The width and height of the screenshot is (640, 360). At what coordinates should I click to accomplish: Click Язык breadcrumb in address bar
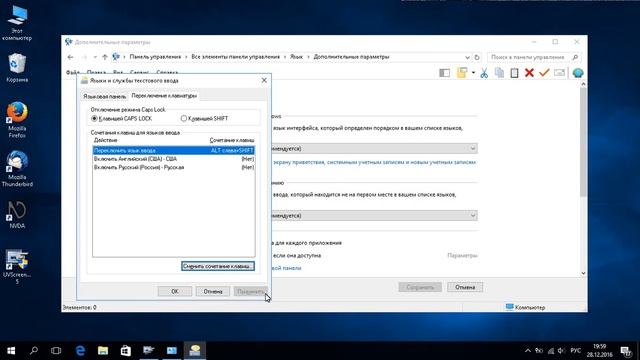coord(296,57)
